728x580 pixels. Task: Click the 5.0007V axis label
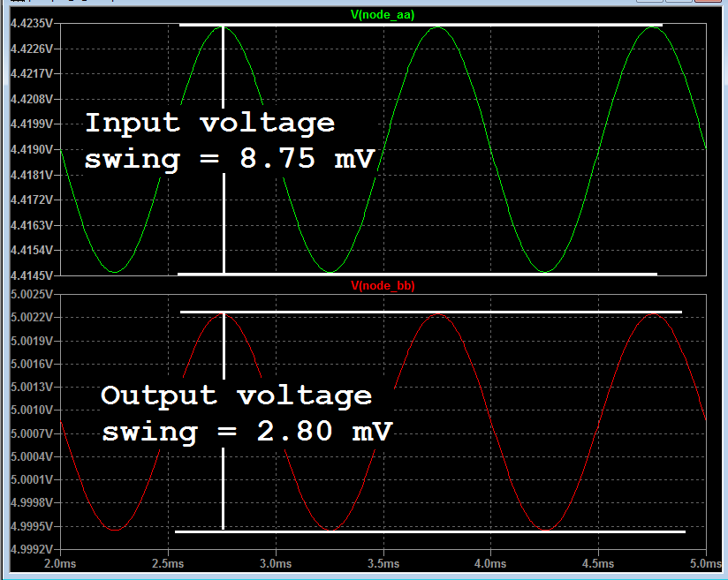click(32, 433)
